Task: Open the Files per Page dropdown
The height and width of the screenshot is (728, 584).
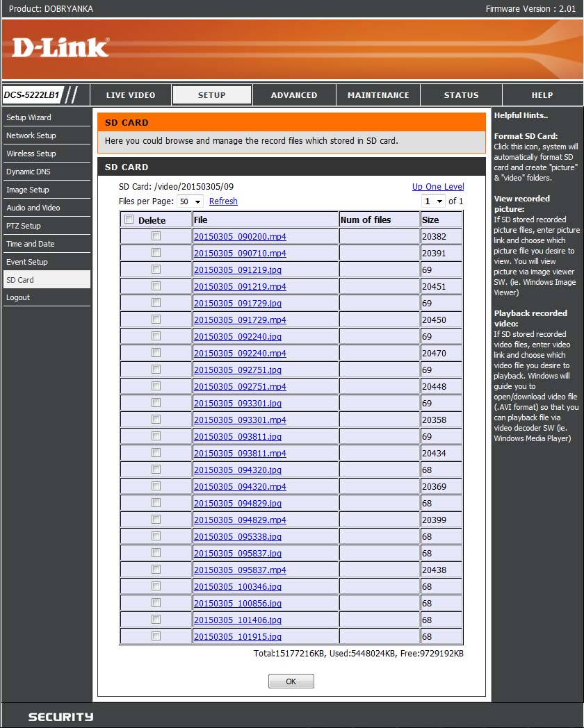Action: pos(189,201)
